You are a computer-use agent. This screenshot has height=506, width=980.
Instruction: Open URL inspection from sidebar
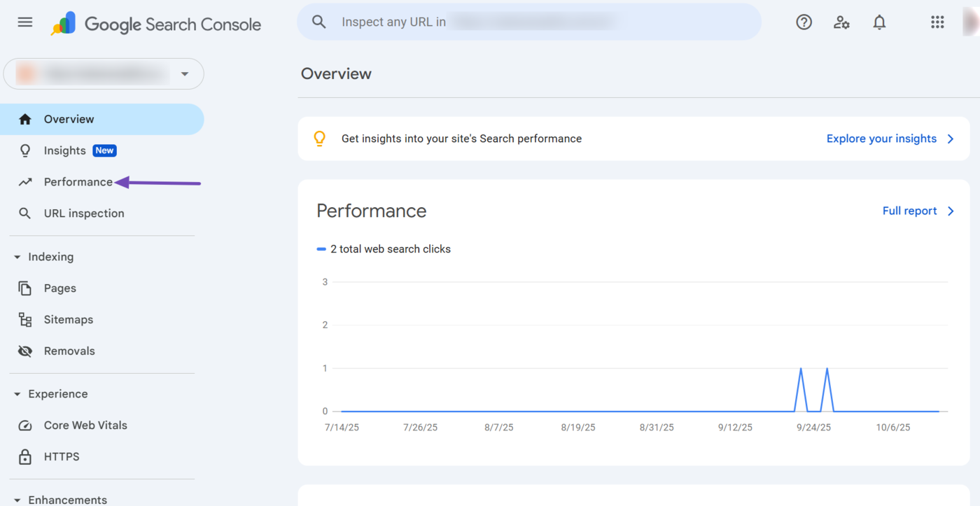point(84,213)
